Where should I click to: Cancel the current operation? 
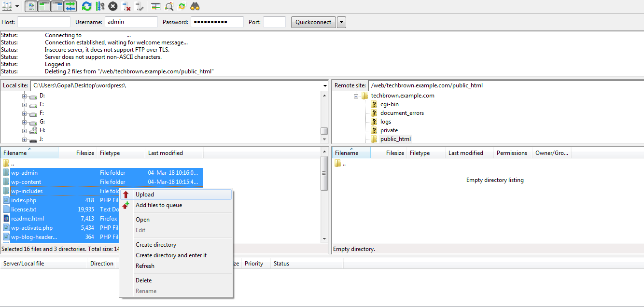pos(113,6)
